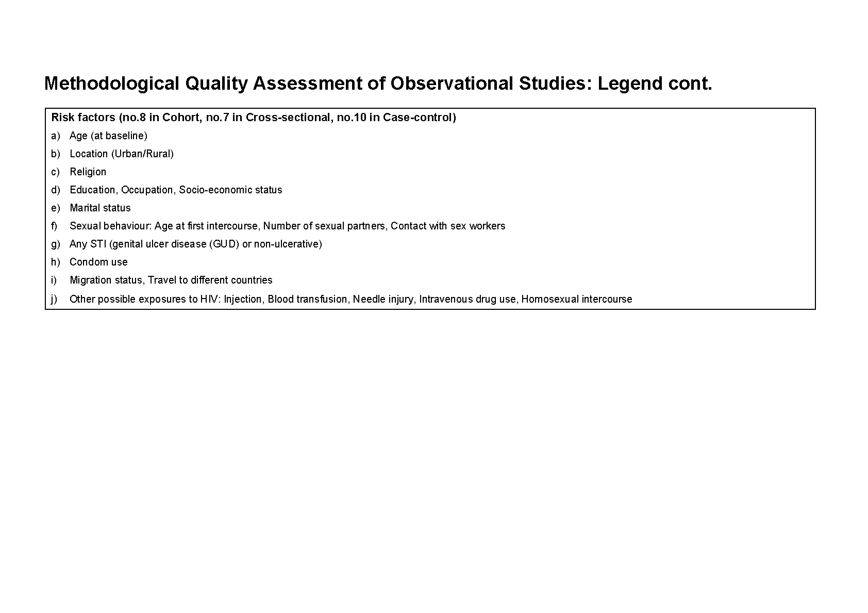Screen dimensions: 868x613
Task: Click 'Other possible exposures to HIV' text
Action: tap(145, 299)
